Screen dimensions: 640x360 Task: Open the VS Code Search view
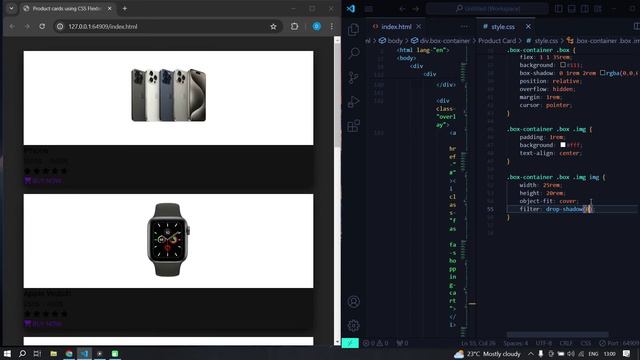[x=353, y=53]
